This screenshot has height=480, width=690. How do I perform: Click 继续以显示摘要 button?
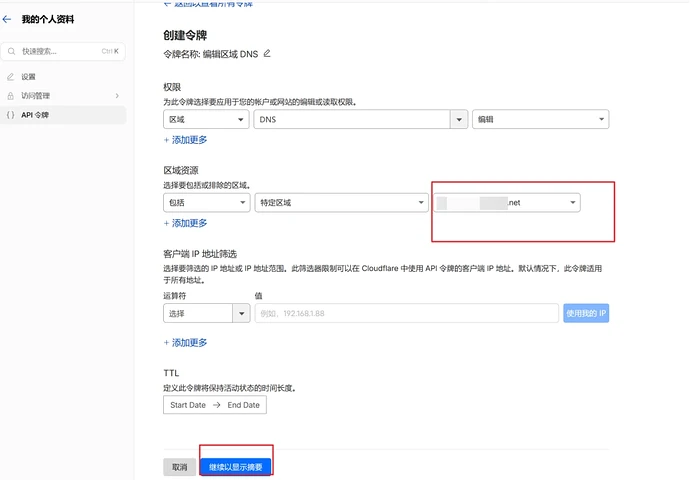[235, 467]
